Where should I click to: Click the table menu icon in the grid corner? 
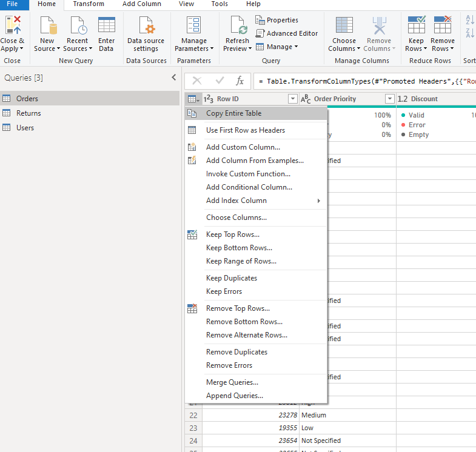pyautogui.click(x=193, y=99)
